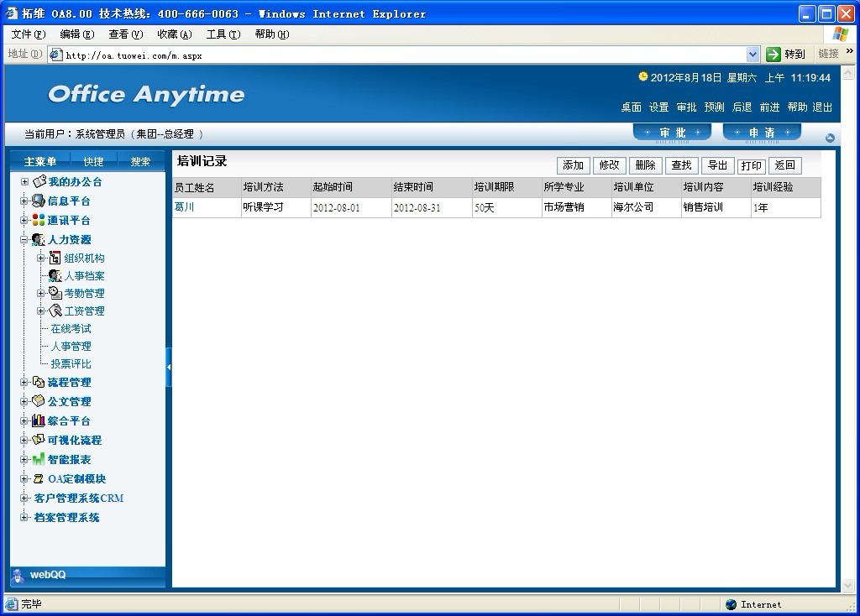Click the 信息平台 monitor icon
Viewport: 860px width, 616px height.
tap(39, 201)
